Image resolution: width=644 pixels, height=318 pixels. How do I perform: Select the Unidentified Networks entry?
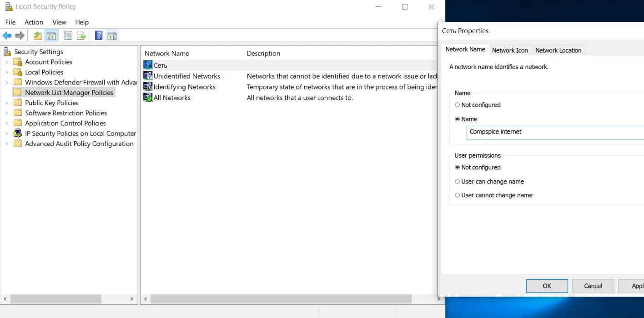[x=187, y=76]
